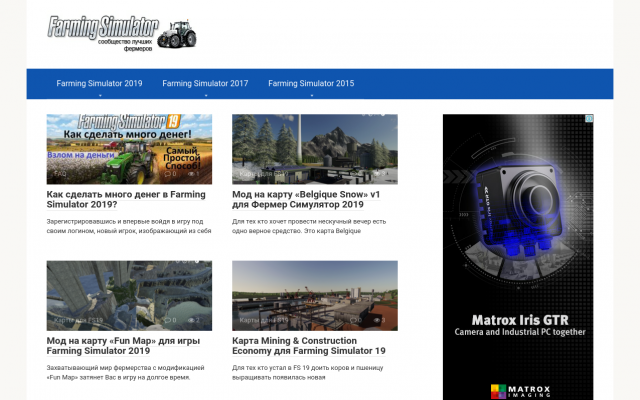Open the Fun Map thumbnail image

click(129, 296)
